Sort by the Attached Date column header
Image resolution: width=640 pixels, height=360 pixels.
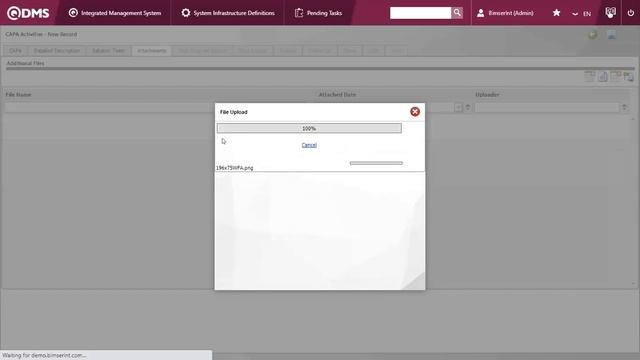pyautogui.click(x=337, y=95)
